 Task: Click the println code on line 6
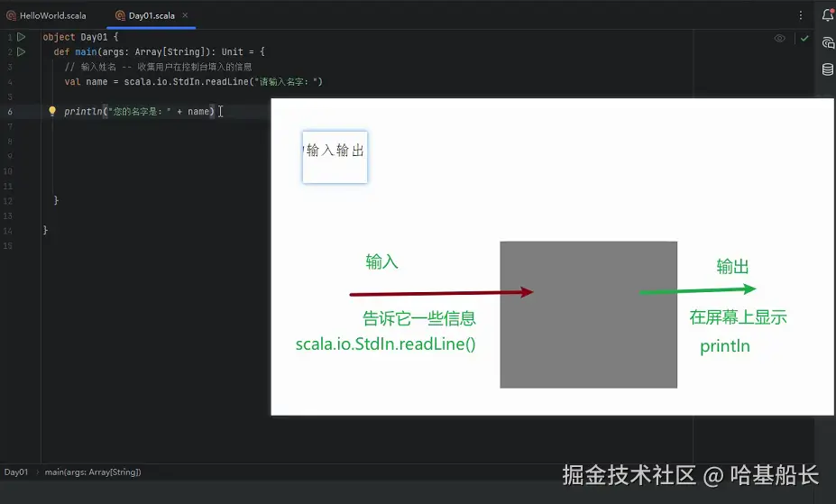[139, 112]
